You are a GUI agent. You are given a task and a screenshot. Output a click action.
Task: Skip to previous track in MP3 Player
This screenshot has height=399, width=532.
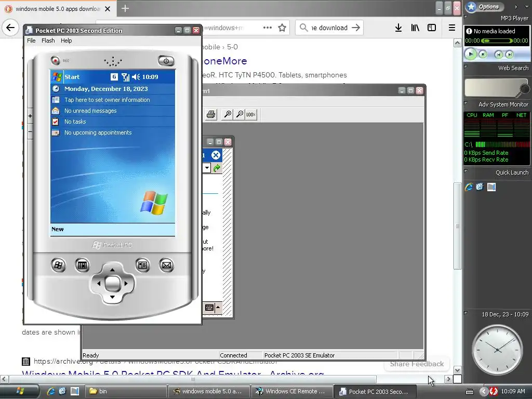(x=498, y=54)
